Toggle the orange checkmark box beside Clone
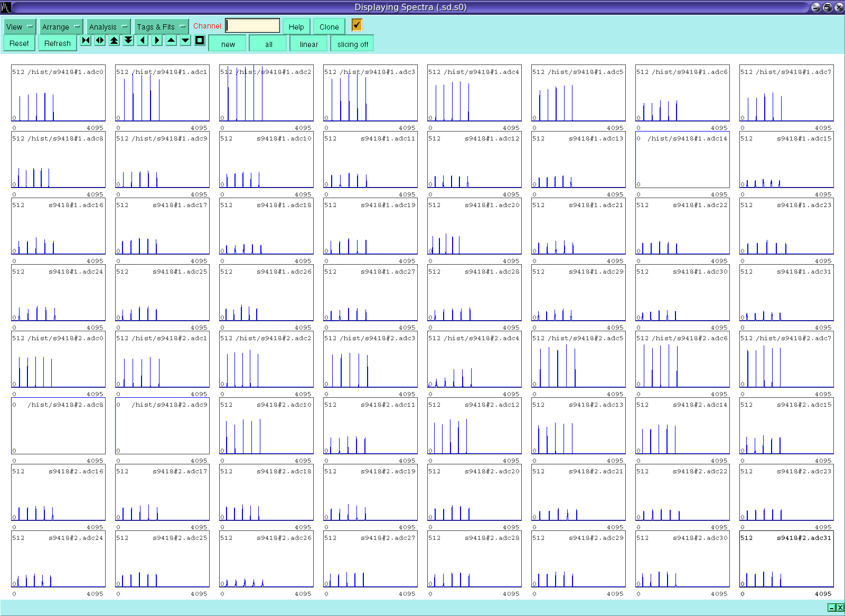This screenshot has height=616, width=845. [357, 25]
